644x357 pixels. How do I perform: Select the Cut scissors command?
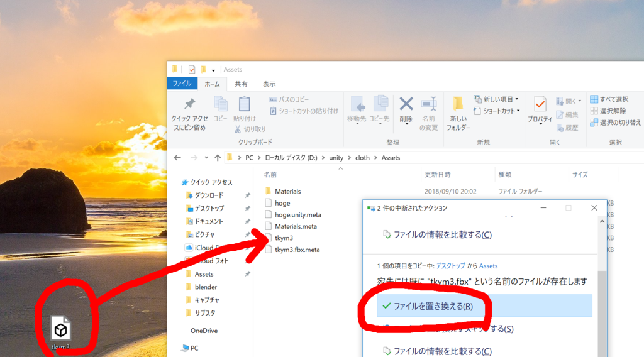(x=250, y=129)
